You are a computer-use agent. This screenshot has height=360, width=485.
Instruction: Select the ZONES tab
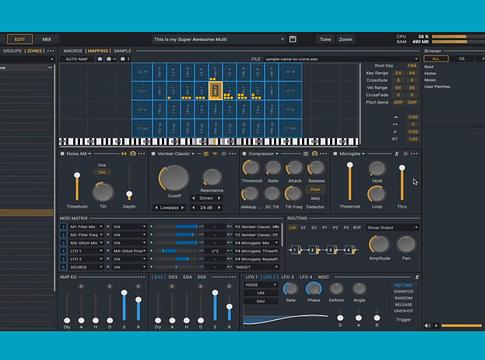[34, 51]
